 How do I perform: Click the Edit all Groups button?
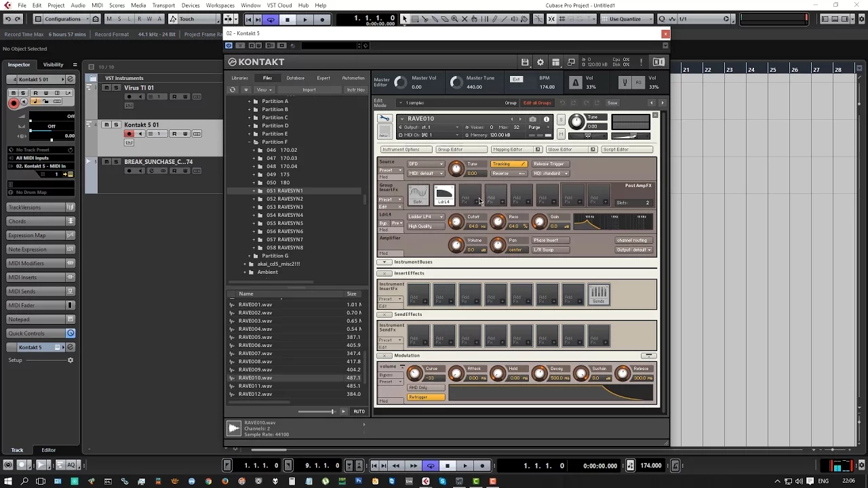pos(537,103)
